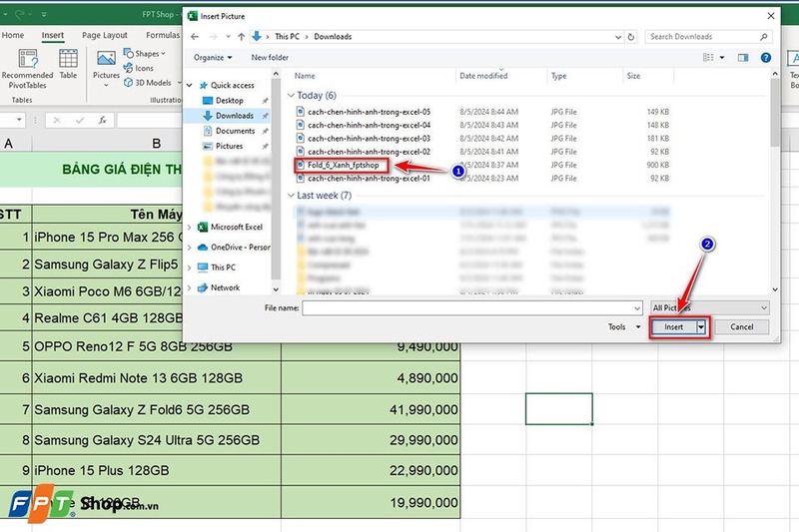Expand the Network tree node
This screenshot has width=799, height=532.
coord(190,287)
